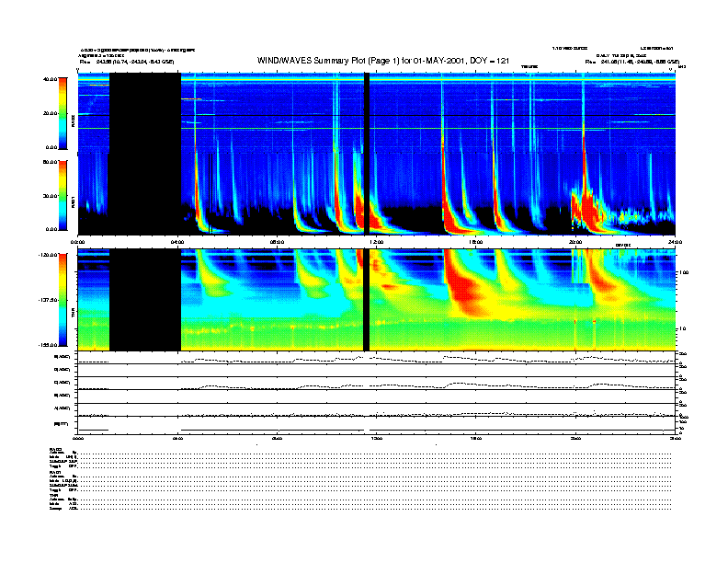The image size is (728, 563).
Task: Click the large black data gap in RAD2 panel
Action: (x=145, y=112)
